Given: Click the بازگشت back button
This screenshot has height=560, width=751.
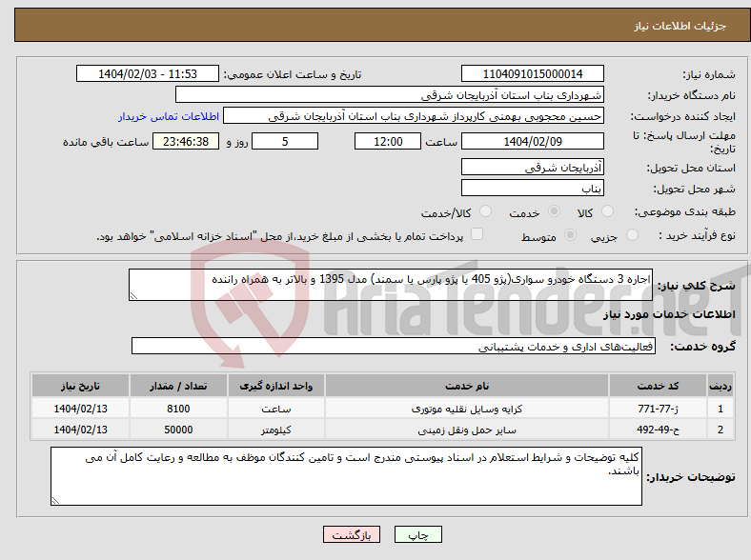Looking at the screenshot, I should tap(352, 534).
